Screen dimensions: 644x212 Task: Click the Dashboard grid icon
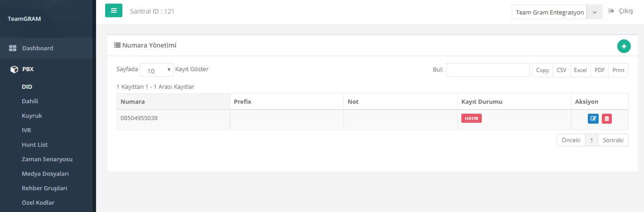13,48
